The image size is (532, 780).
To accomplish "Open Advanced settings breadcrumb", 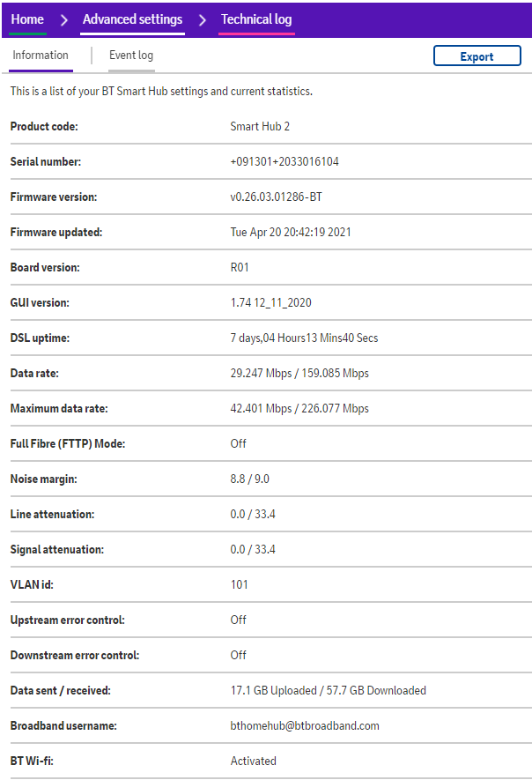I will click(132, 19).
